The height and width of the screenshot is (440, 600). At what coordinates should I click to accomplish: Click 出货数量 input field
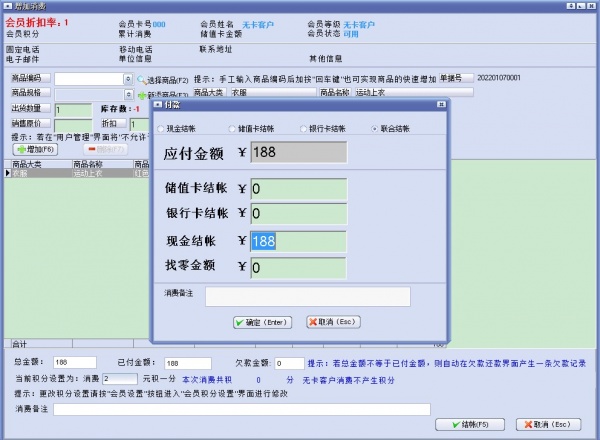pyautogui.click(x=73, y=110)
